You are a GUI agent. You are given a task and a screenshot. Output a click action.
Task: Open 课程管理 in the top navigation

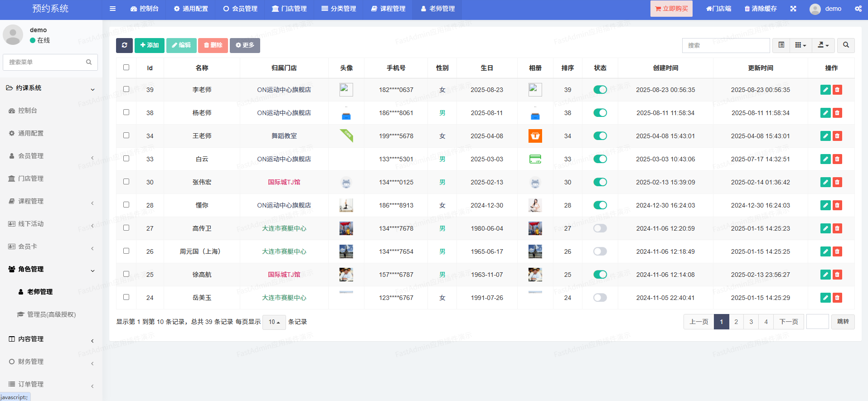pyautogui.click(x=388, y=9)
